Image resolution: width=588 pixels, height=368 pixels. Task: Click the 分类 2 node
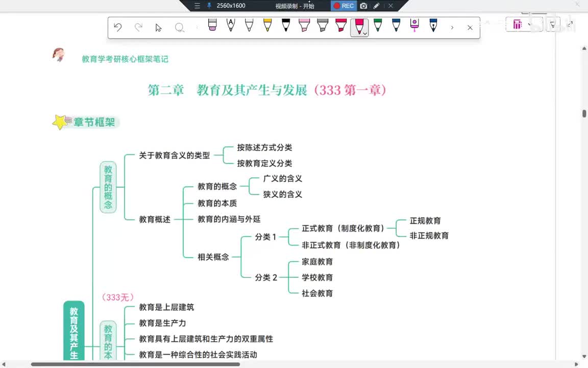(x=266, y=278)
